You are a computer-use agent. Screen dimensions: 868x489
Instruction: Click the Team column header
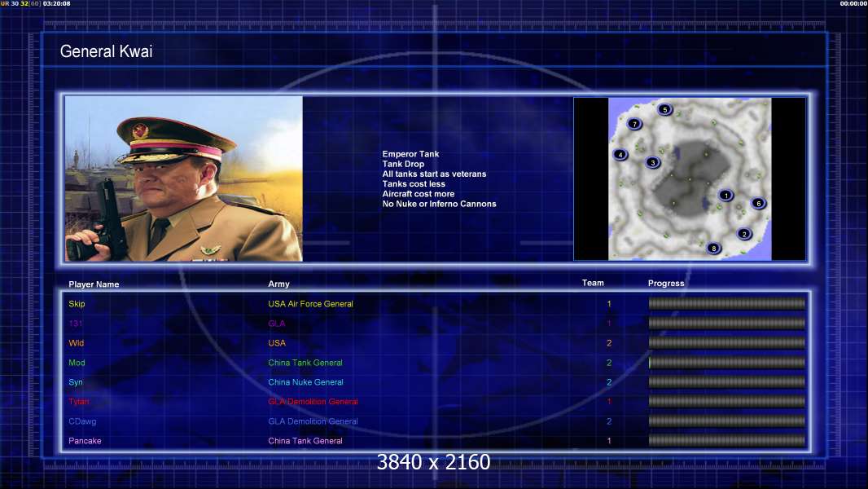(592, 283)
